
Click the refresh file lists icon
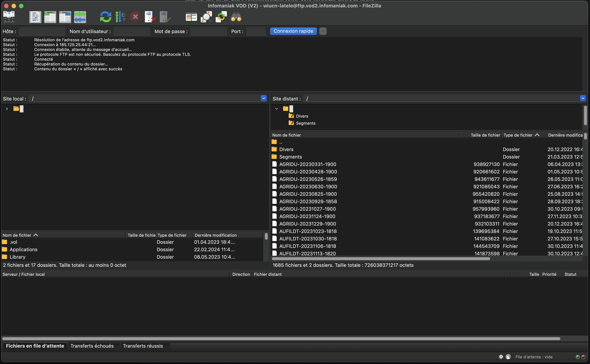106,17
